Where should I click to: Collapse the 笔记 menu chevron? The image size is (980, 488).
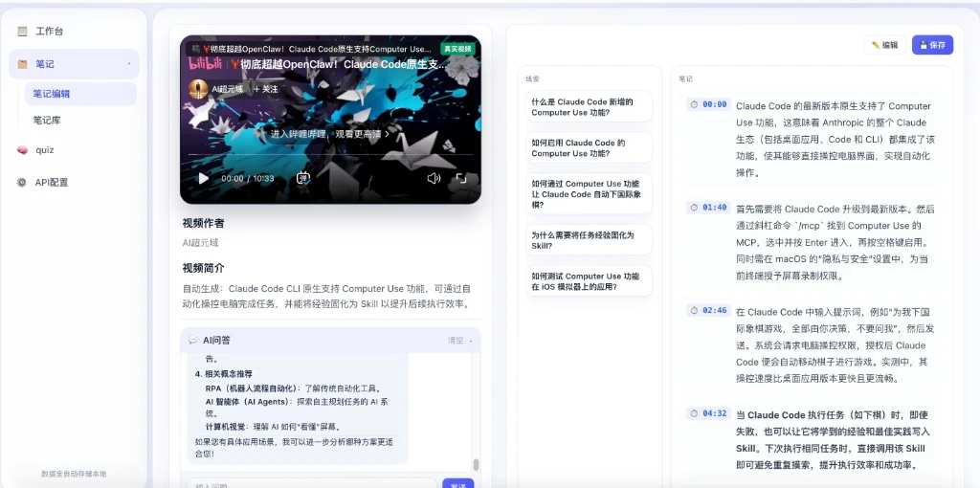pyautogui.click(x=129, y=64)
